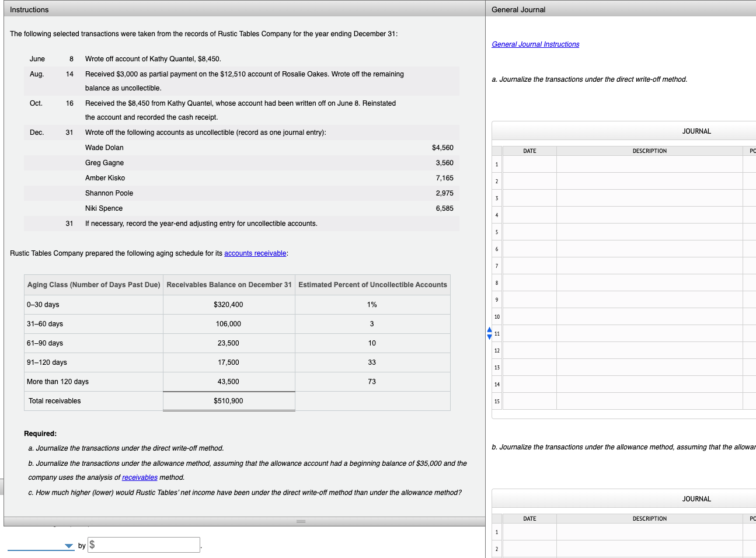Select the description cell of journal row 3

[649, 198]
